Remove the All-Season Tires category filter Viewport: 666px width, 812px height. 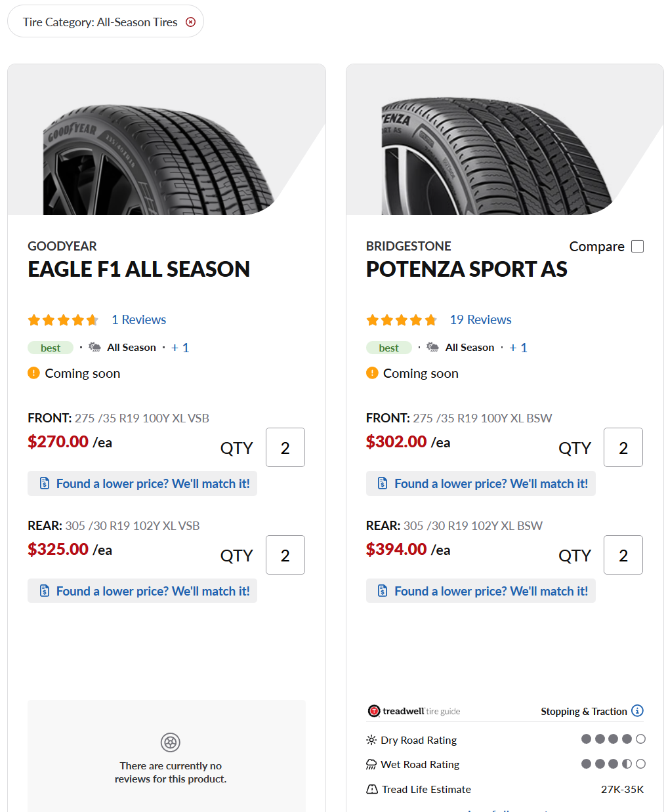191,22
